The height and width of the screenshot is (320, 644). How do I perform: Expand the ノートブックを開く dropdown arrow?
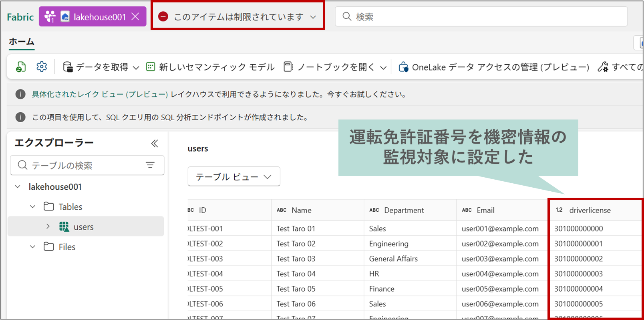(x=383, y=67)
